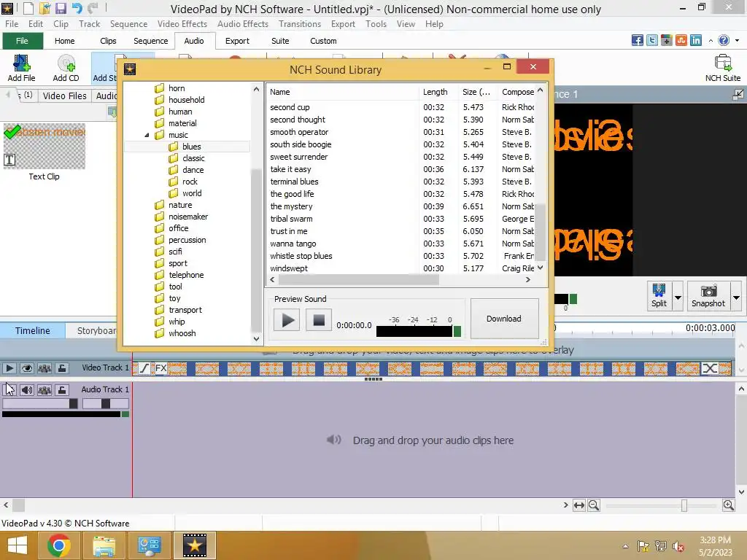Sort sounds by Name column header
The height and width of the screenshot is (560, 747).
coord(342,92)
